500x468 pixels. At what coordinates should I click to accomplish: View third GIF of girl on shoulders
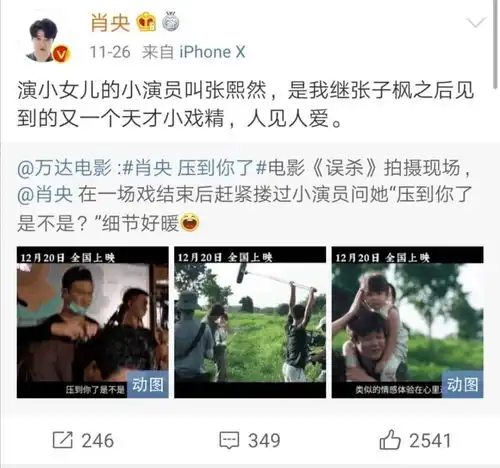click(x=407, y=322)
